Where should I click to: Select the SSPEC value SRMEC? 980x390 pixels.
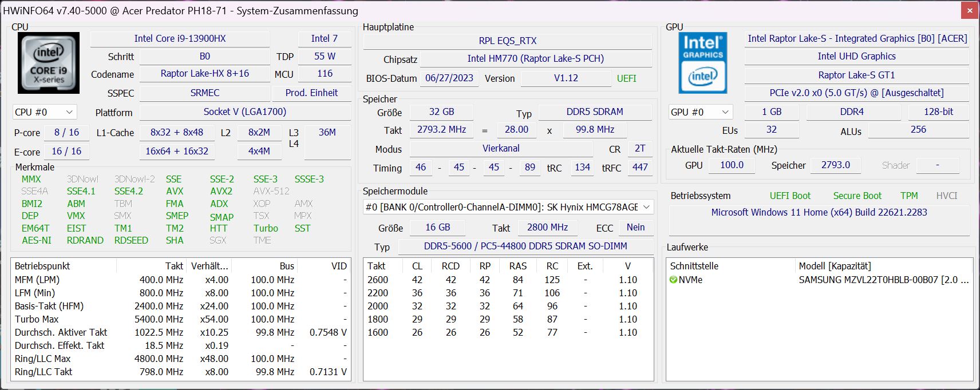click(x=204, y=93)
